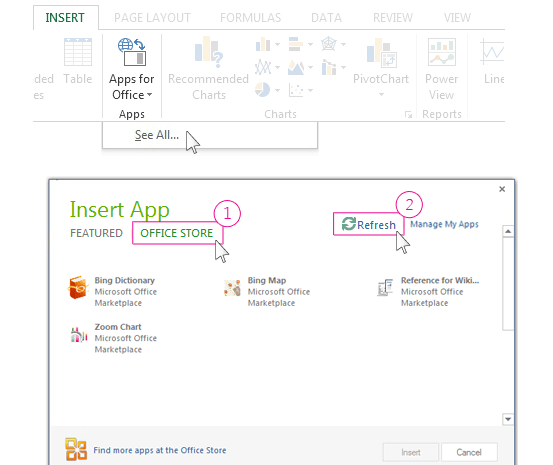Click the line chart icon in Charts group
The image size is (553, 465).
[263, 67]
